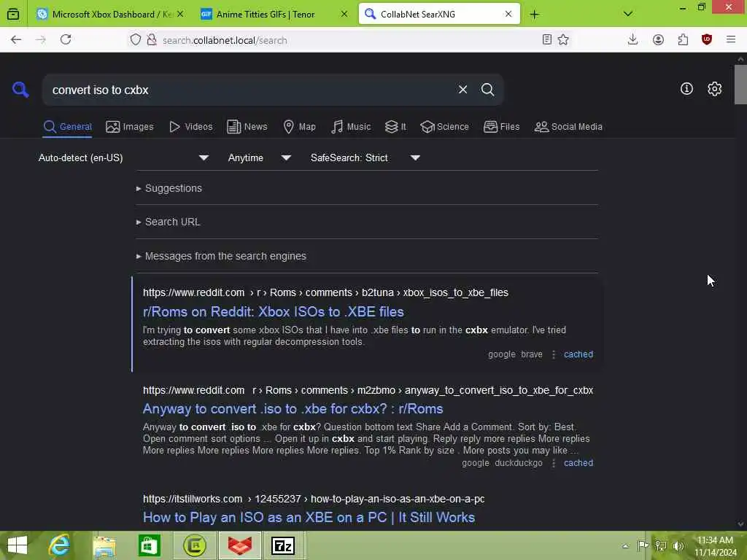This screenshot has height=560, width=747.
Task: Select the It search category
Action: pos(395,127)
